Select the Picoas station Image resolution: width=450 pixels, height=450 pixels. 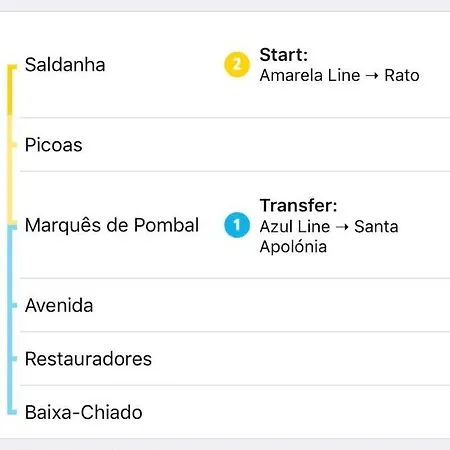click(x=53, y=145)
